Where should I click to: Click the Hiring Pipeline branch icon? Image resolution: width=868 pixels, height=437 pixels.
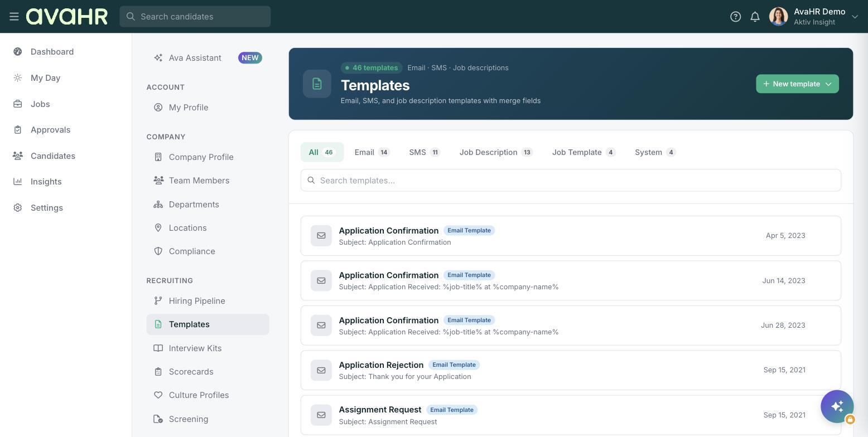tap(158, 301)
